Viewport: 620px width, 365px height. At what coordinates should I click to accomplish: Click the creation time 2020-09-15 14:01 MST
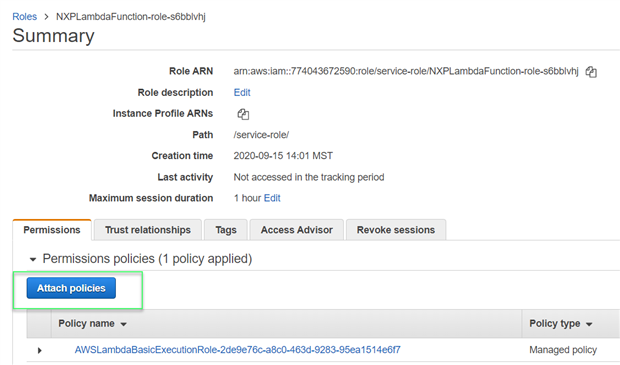click(x=283, y=156)
